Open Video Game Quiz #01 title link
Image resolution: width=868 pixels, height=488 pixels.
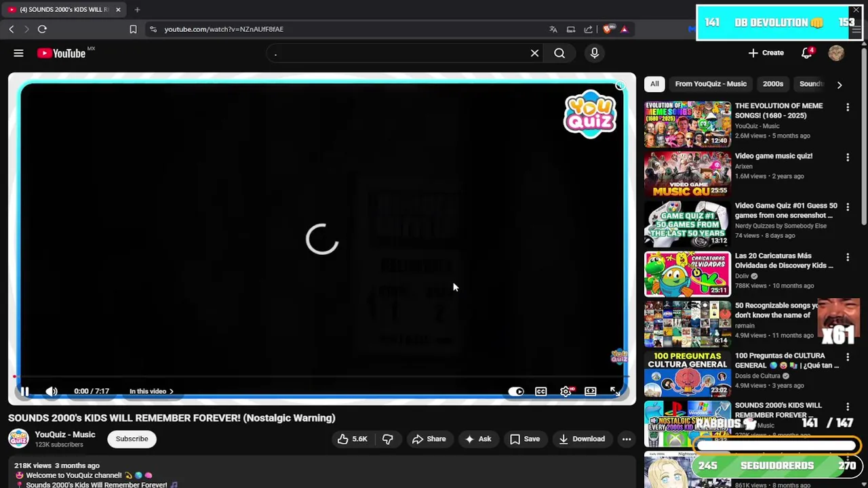786,210
